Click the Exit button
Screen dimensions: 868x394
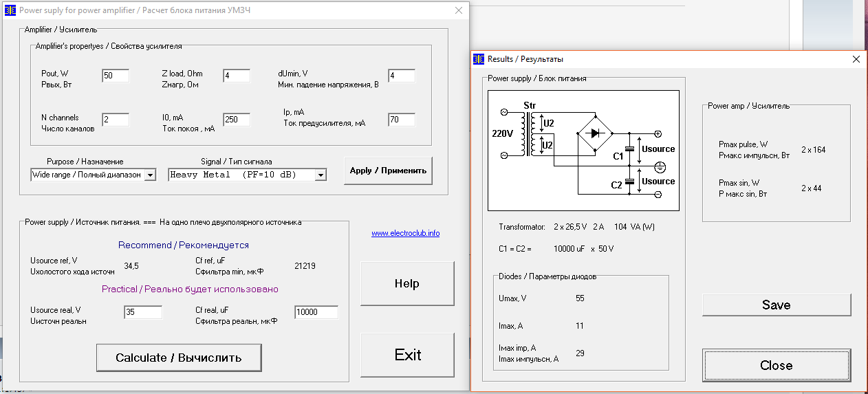407,355
